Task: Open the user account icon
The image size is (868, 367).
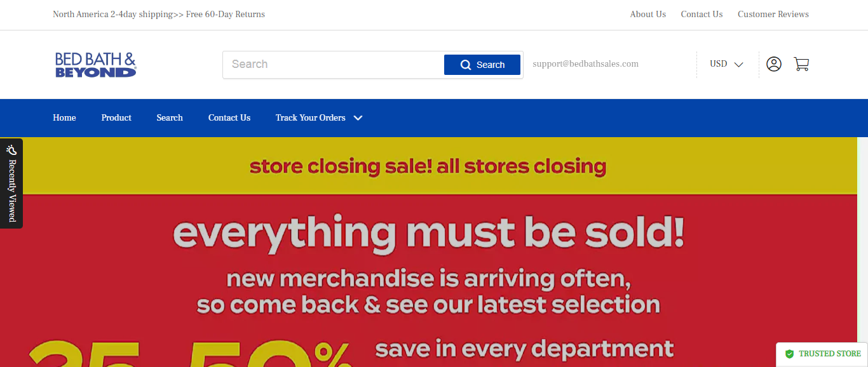Action: [773, 64]
